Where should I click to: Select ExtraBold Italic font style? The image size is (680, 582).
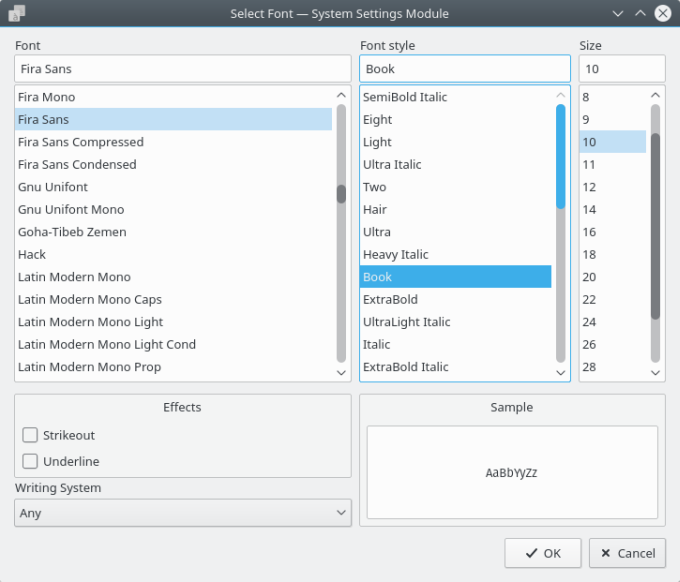(456, 367)
